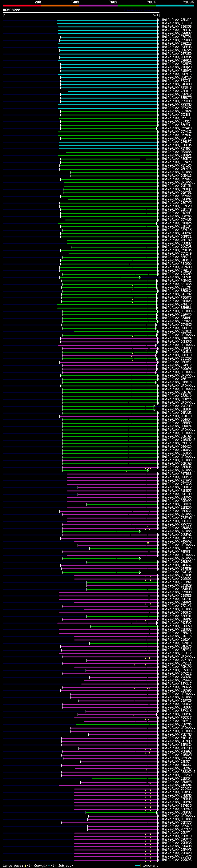The width and height of the screenshot is (197, 868).
Task: Open hit UniRef100_P93596
Action: pos(177,64)
